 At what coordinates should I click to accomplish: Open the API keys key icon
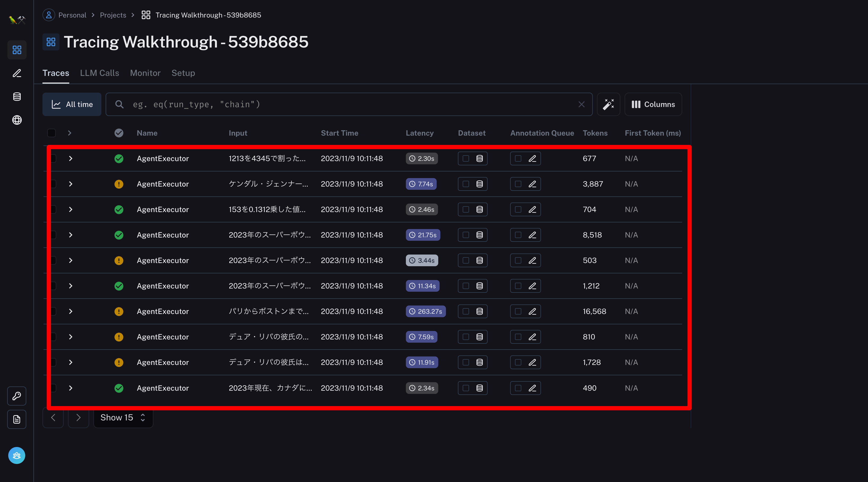[x=17, y=396]
